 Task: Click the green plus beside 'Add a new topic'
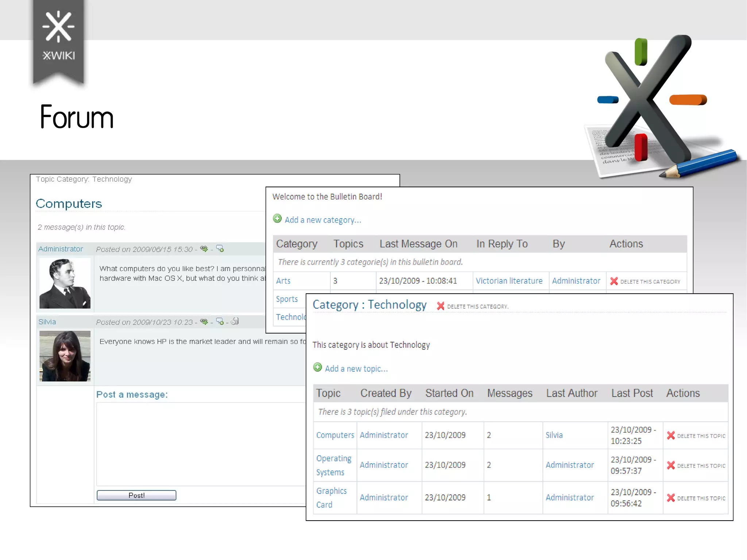point(318,367)
